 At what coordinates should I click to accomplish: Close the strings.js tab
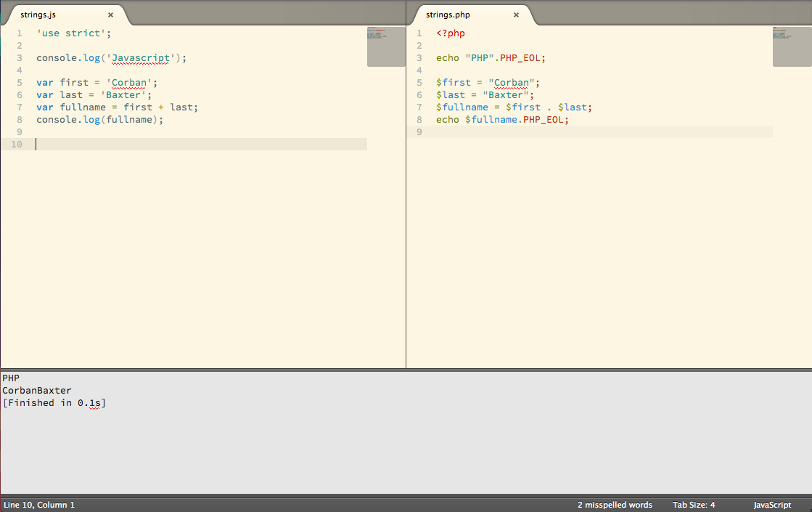pyautogui.click(x=110, y=15)
